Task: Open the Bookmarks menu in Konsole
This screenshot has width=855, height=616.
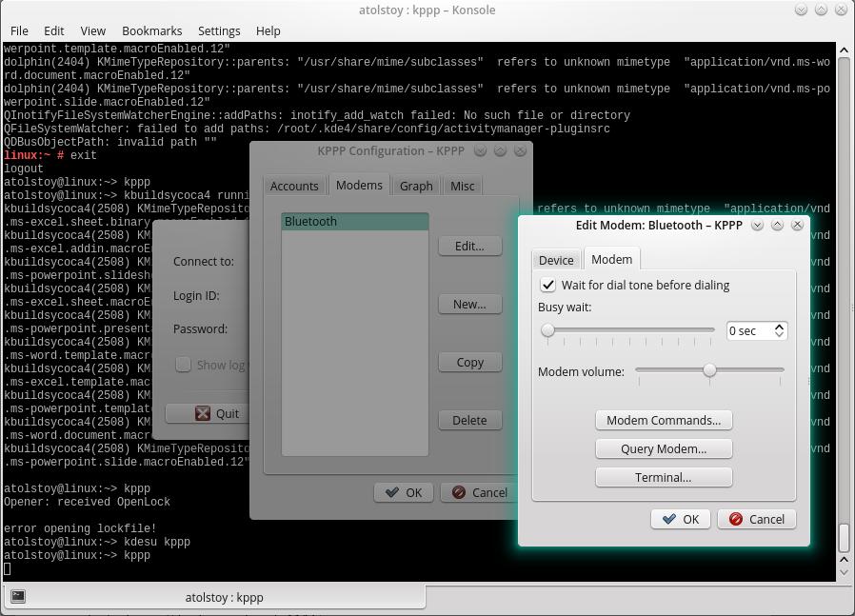Action: 151,30
